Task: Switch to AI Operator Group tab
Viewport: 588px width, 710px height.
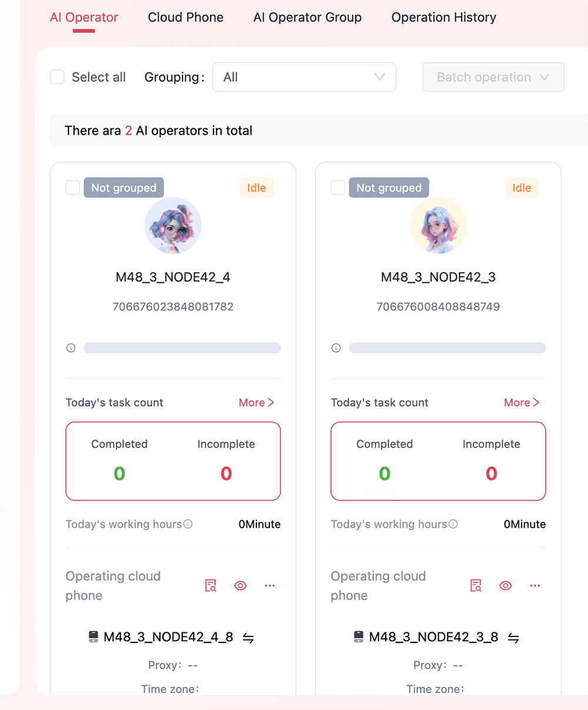Action: [x=308, y=18]
